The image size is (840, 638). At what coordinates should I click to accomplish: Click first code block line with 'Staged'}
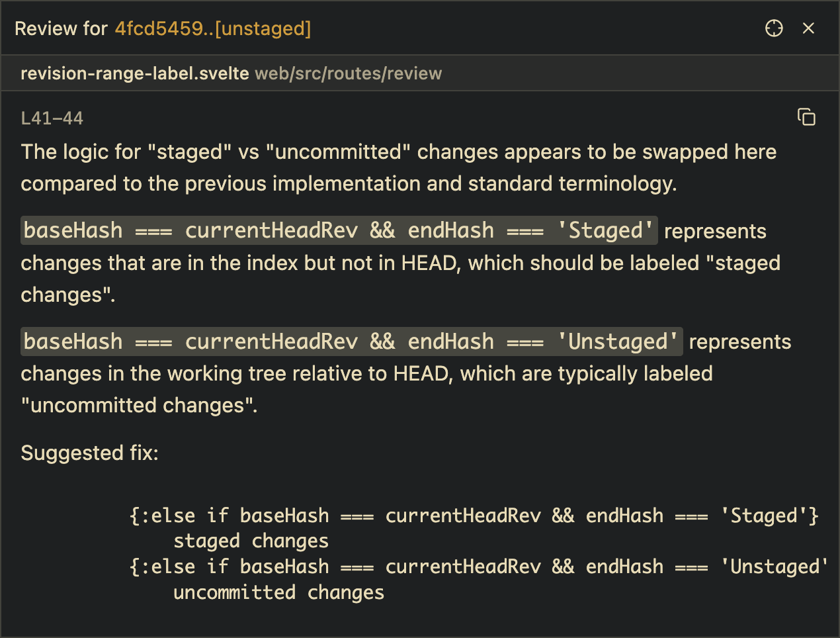click(x=474, y=516)
